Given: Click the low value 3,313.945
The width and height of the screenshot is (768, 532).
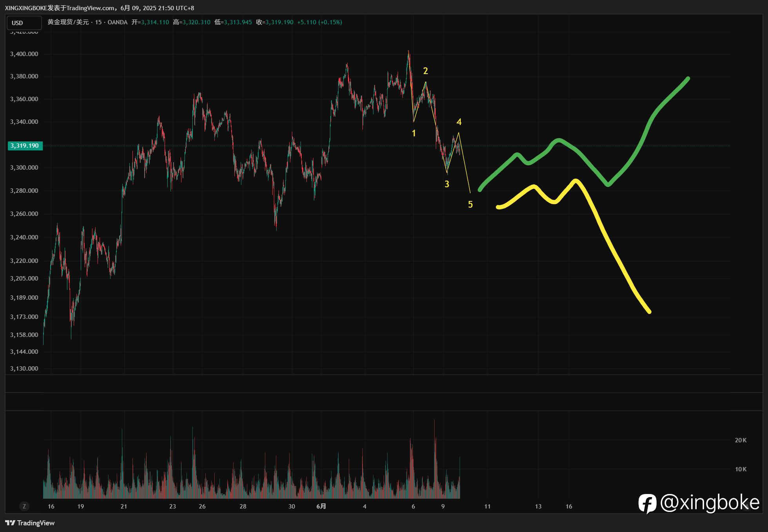Looking at the screenshot, I should point(238,22).
